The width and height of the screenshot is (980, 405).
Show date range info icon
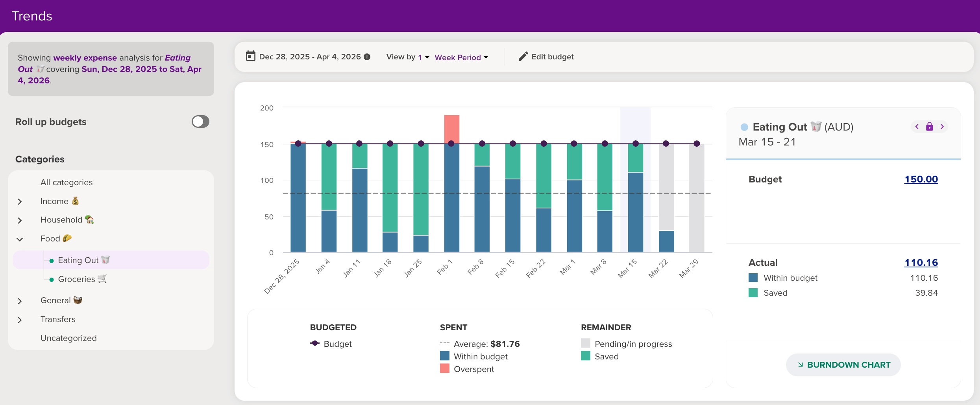pyautogui.click(x=367, y=57)
